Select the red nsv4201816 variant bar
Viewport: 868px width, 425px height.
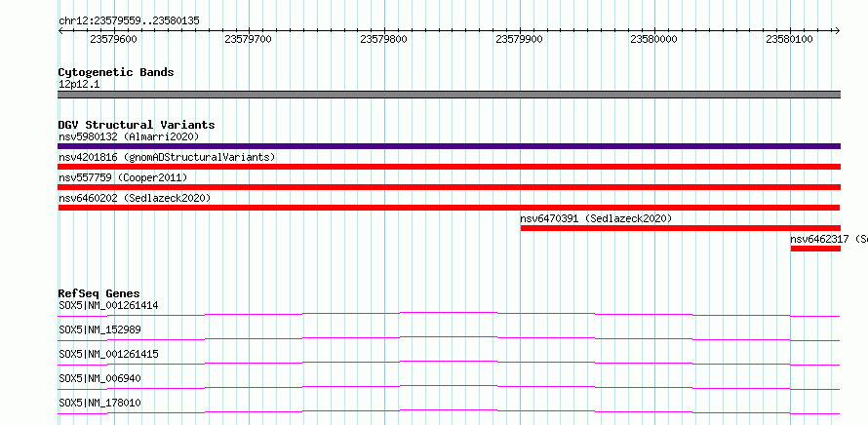tap(449, 167)
